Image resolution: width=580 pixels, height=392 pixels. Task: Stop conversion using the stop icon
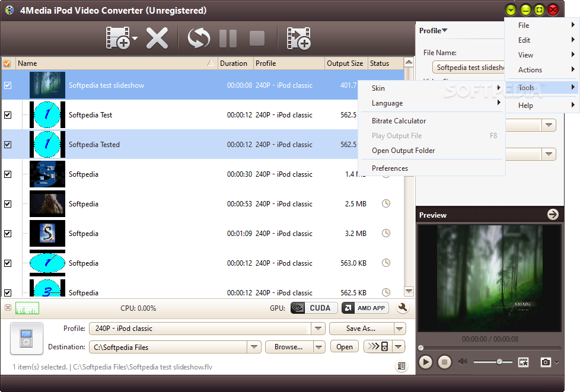tap(257, 38)
